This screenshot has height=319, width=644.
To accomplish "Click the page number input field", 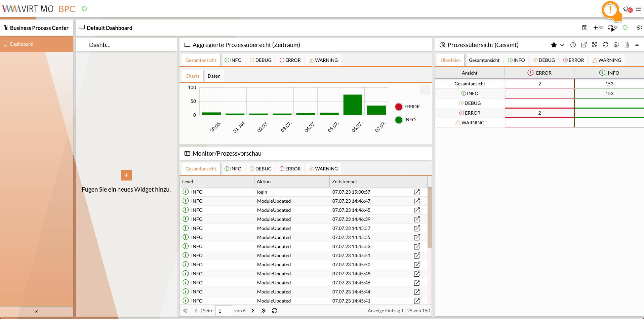I will click(224, 311).
